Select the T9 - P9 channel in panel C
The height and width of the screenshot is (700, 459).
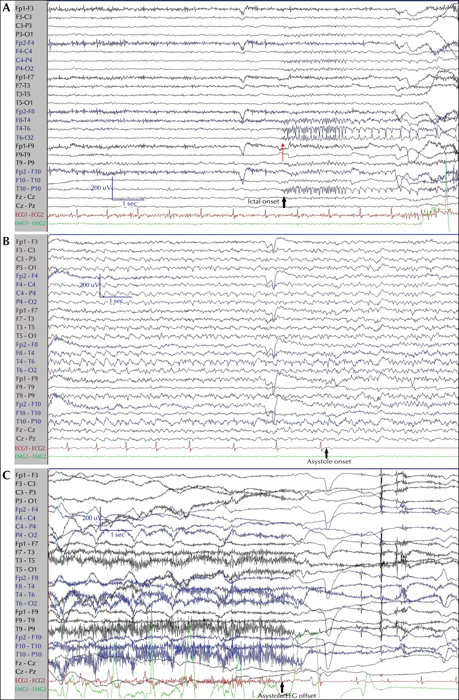pos(25,629)
